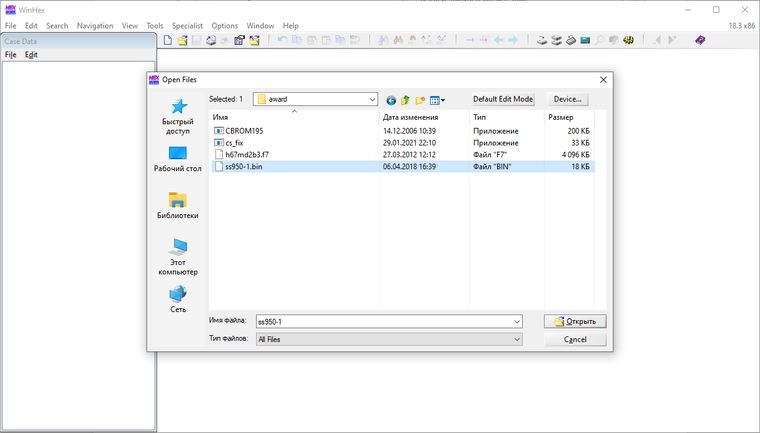Go back using the dialog's blue arrow
This screenshot has height=433, width=760.
pos(391,100)
